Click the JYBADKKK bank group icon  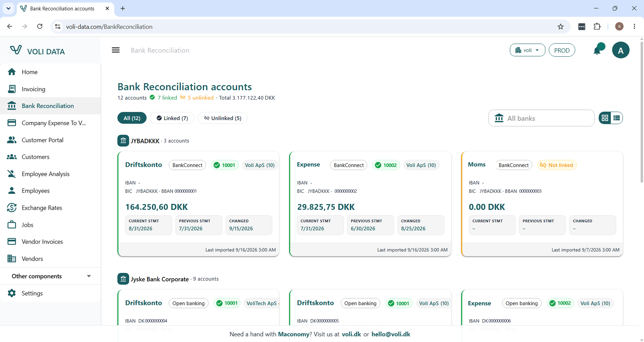pos(123,141)
